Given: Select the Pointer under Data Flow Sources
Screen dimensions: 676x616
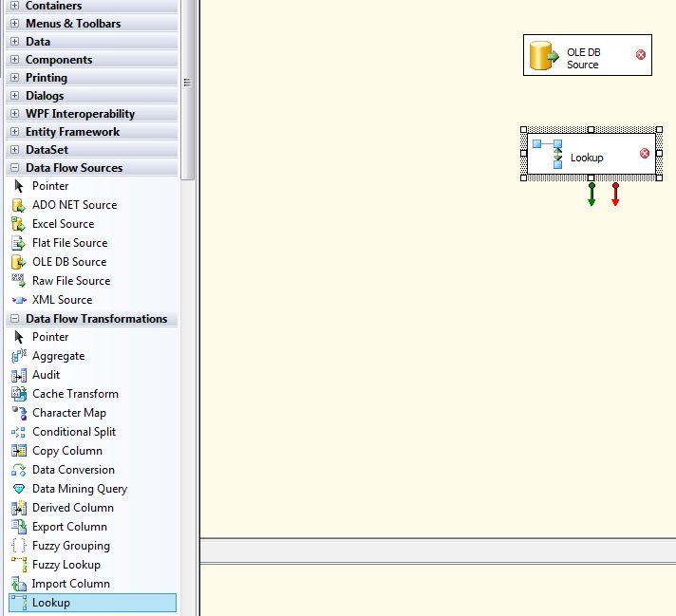Looking at the screenshot, I should [x=19, y=186].
